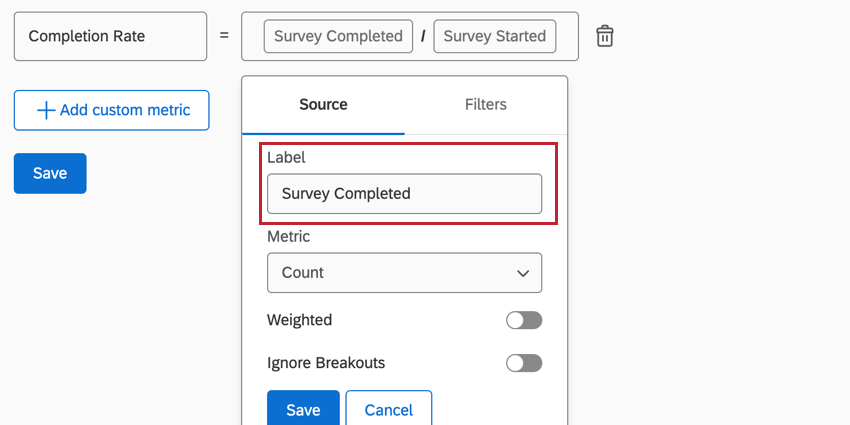Enable the Weighted toggle switch
850x425 pixels.
[524, 320]
